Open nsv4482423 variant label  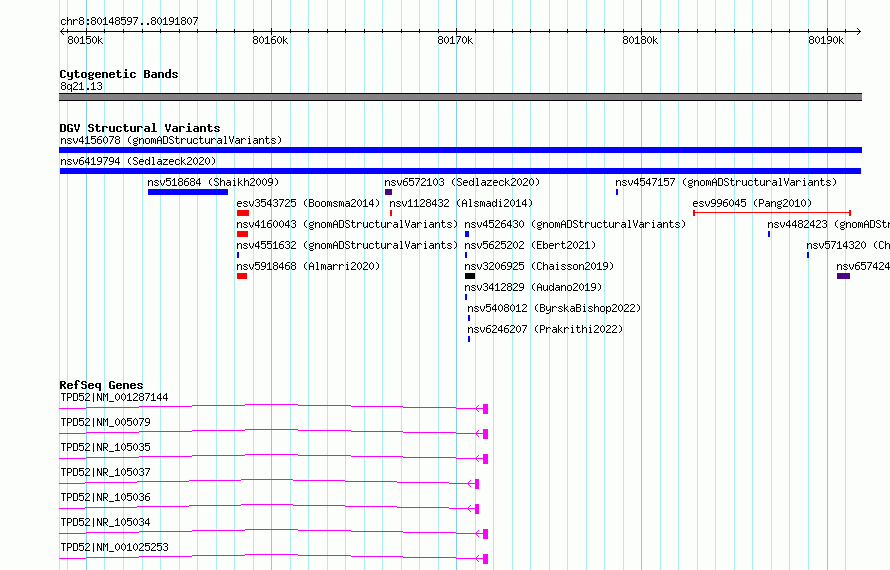pos(829,224)
